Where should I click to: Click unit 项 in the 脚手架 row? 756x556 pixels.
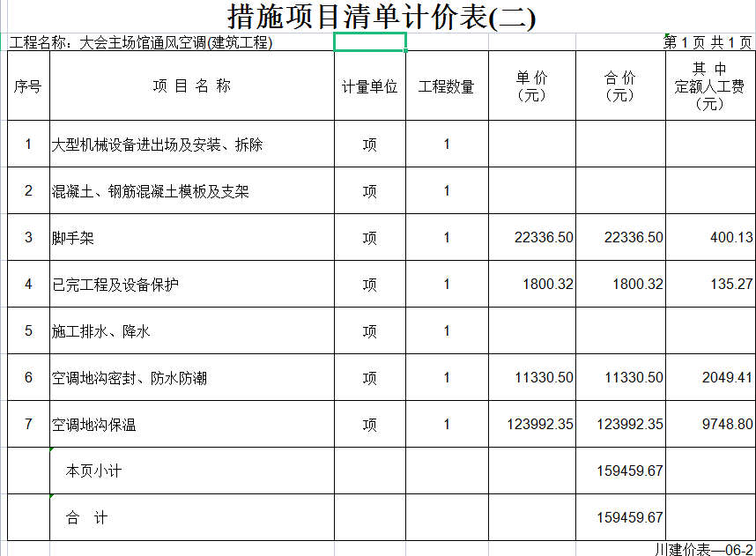(x=370, y=237)
